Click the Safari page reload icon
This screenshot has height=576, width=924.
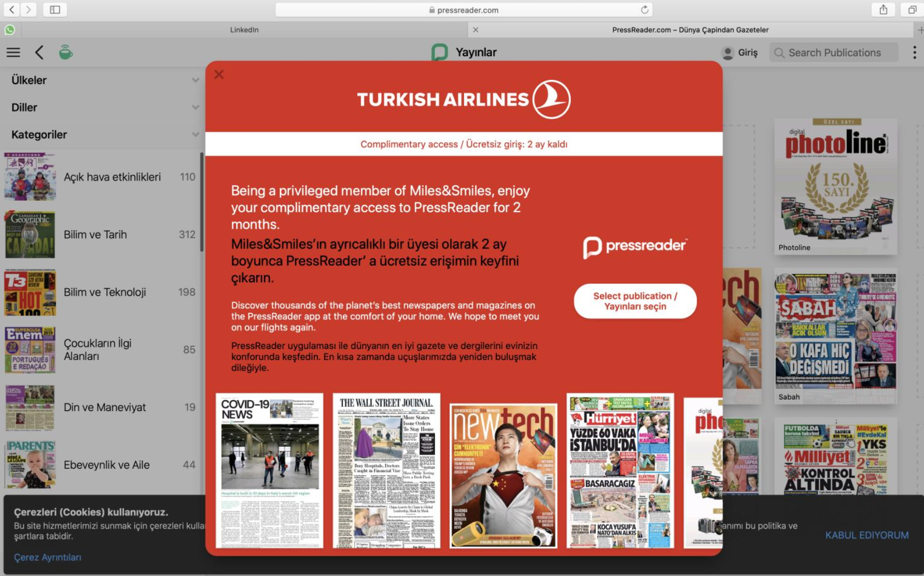pos(644,9)
